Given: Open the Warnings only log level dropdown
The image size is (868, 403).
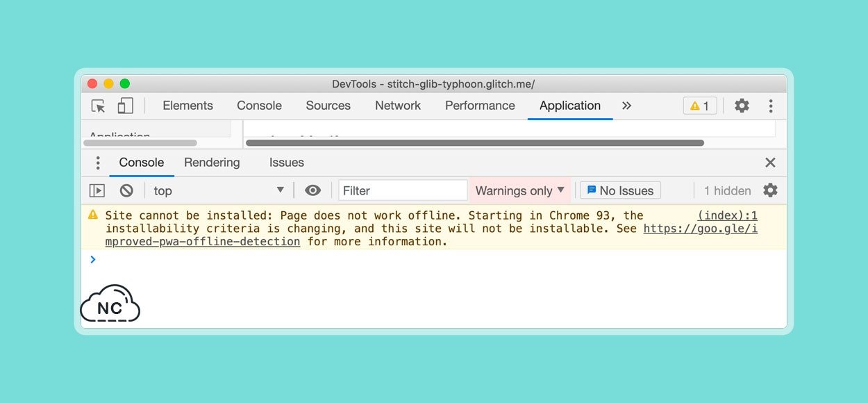Looking at the screenshot, I should [x=520, y=190].
